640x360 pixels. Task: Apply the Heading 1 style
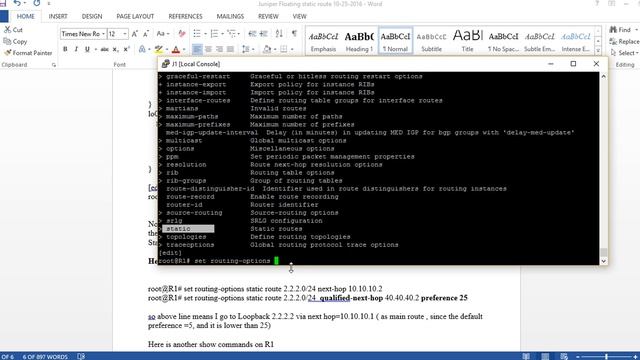click(359, 40)
